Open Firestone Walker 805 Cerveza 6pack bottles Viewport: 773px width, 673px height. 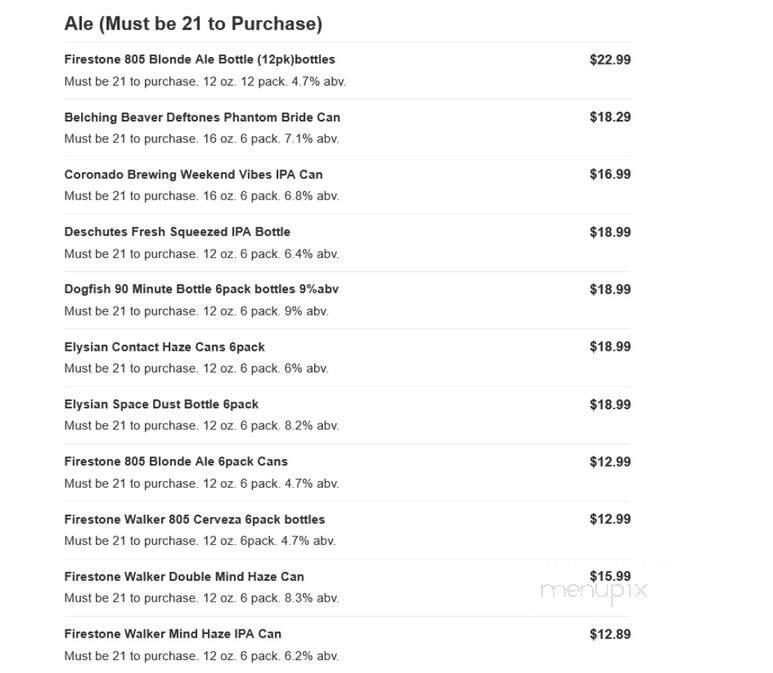coord(194,519)
